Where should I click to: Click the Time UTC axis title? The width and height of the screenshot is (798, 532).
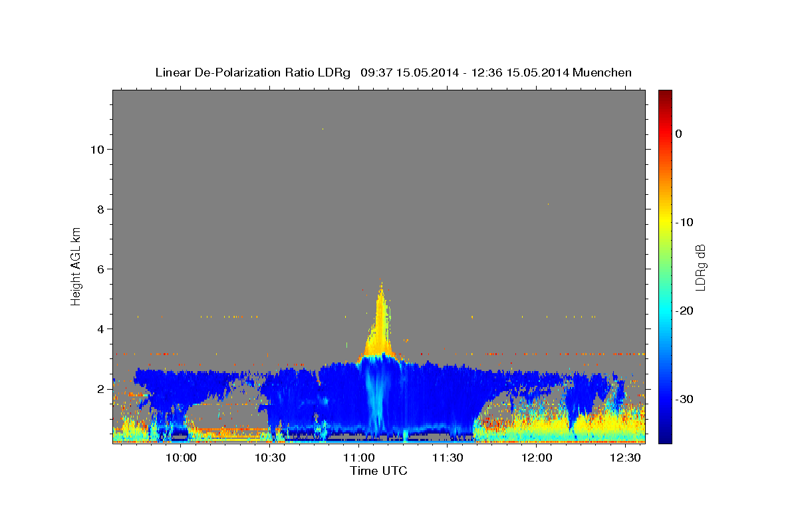(378, 471)
